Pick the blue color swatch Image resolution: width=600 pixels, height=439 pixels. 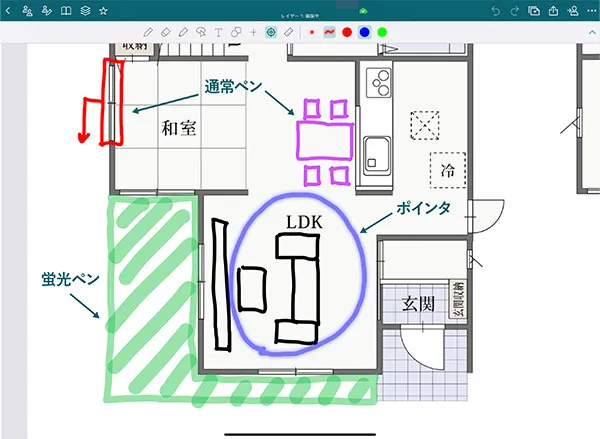(365, 33)
